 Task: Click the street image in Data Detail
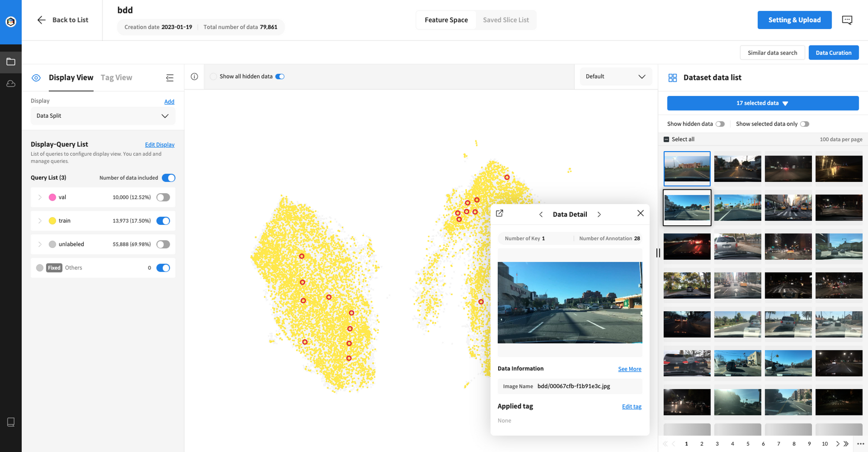tap(570, 303)
